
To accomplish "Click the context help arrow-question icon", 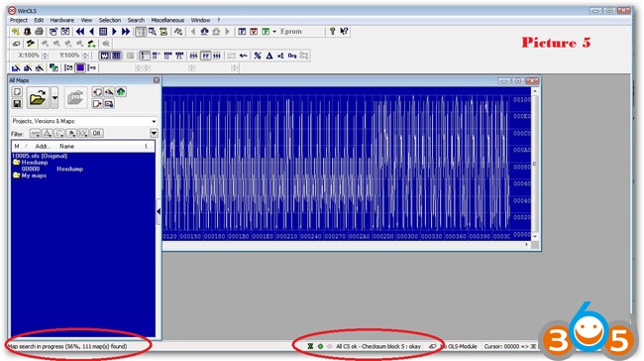I will (x=344, y=32).
